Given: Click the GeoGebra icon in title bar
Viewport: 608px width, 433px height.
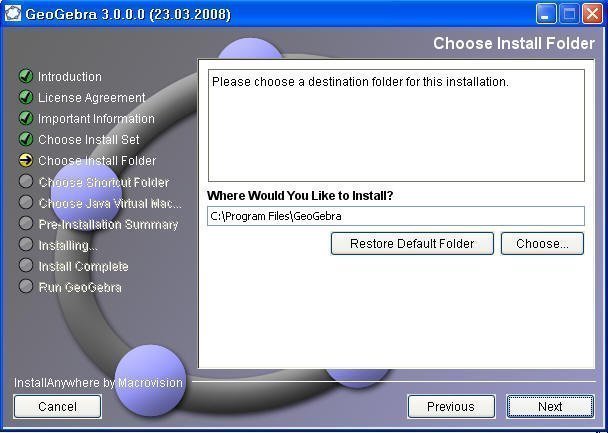Looking at the screenshot, I should pyautogui.click(x=13, y=14).
